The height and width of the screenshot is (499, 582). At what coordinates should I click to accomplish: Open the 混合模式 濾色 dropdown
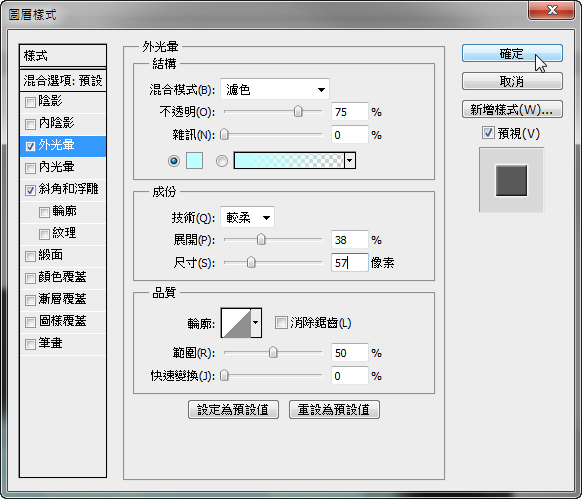275,89
